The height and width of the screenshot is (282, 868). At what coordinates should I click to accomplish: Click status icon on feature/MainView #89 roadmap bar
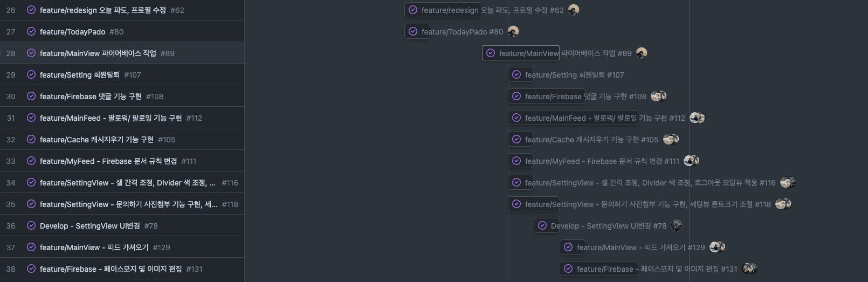491,53
